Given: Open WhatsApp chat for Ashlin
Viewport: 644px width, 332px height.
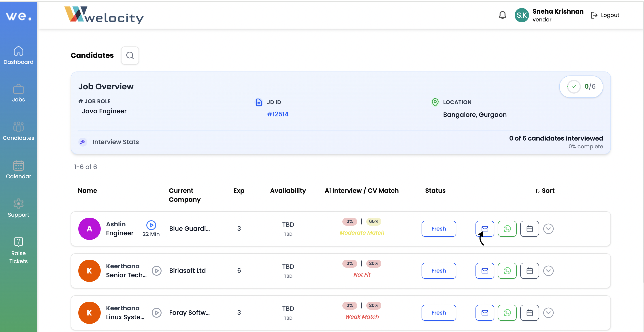Looking at the screenshot, I should [507, 228].
